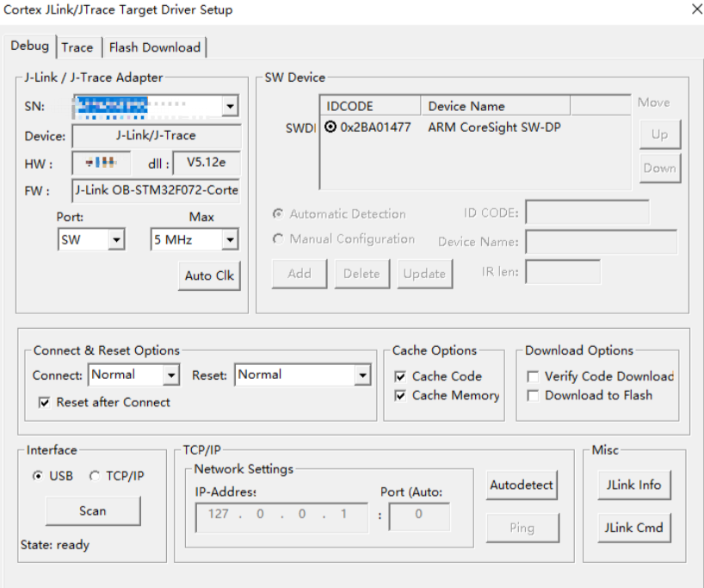Screen dimensions: 704x588
Task: Toggle Reset after Connect checkbox
Action: (x=45, y=402)
